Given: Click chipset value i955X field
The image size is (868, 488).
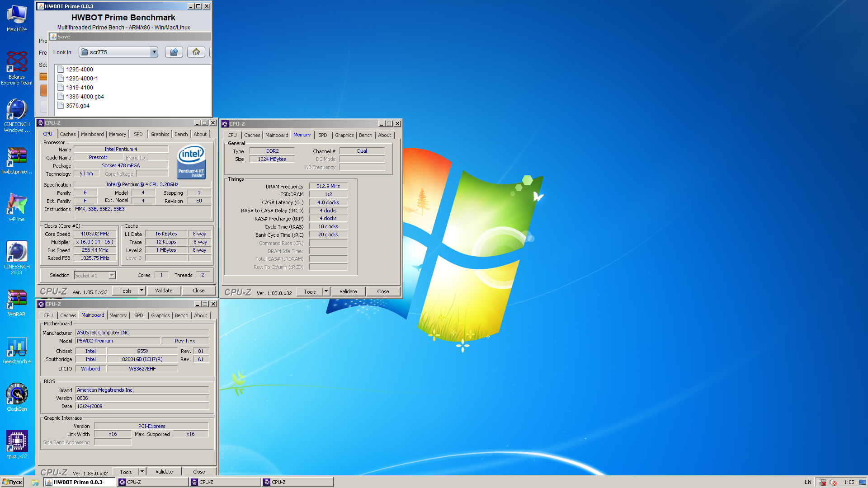Looking at the screenshot, I should click(x=142, y=351).
